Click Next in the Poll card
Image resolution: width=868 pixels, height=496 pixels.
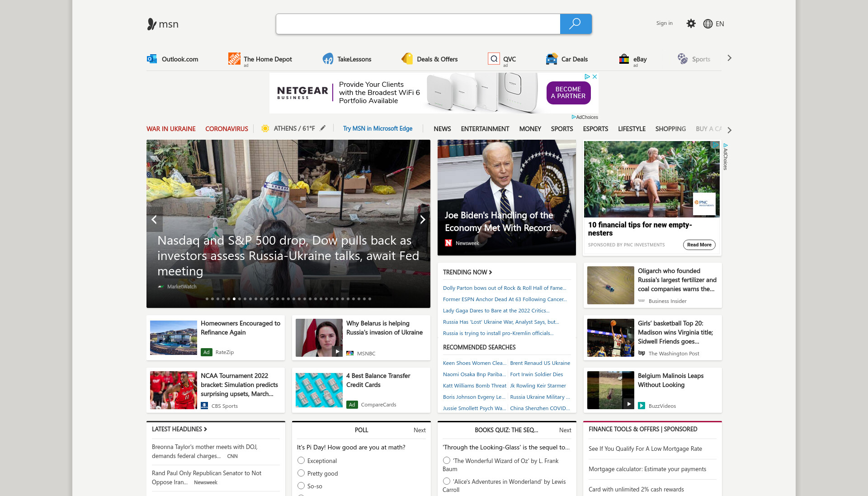click(420, 430)
